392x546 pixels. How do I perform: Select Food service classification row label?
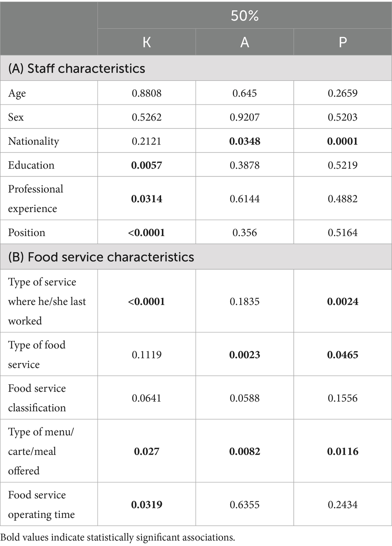point(37,398)
